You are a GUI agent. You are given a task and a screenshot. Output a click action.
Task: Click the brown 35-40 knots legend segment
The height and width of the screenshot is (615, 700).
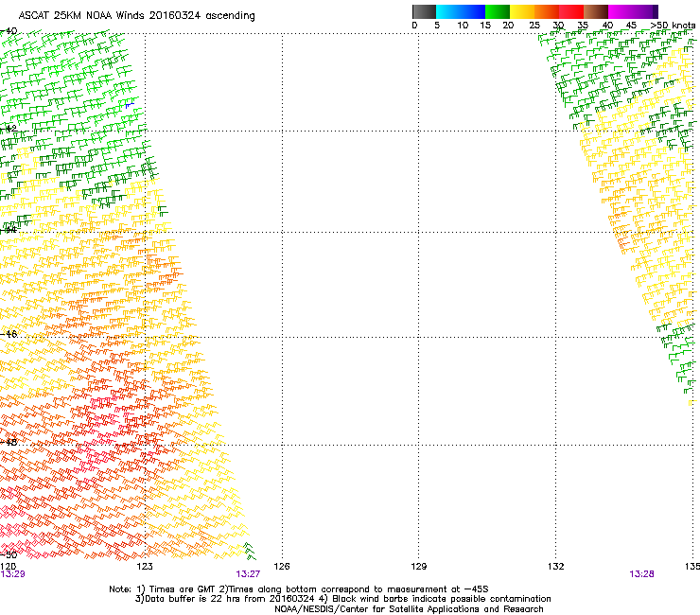(596, 11)
